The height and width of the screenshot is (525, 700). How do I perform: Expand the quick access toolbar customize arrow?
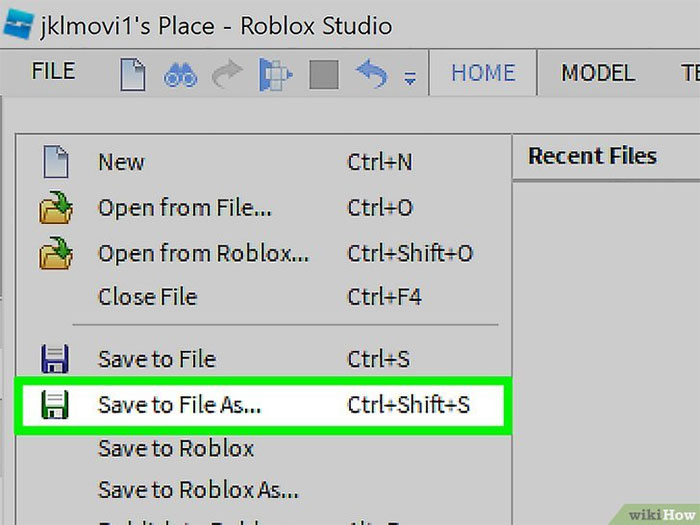pyautogui.click(x=410, y=78)
